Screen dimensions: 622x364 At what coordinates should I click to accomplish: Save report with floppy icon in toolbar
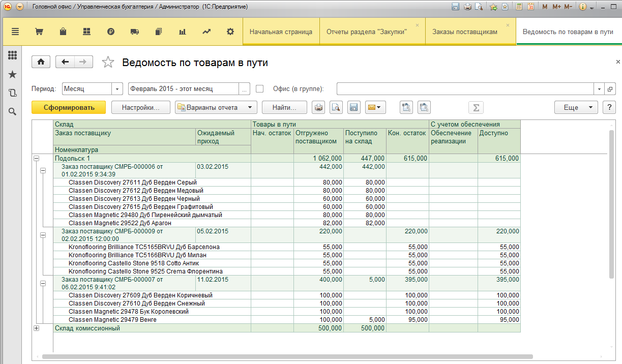(x=353, y=107)
